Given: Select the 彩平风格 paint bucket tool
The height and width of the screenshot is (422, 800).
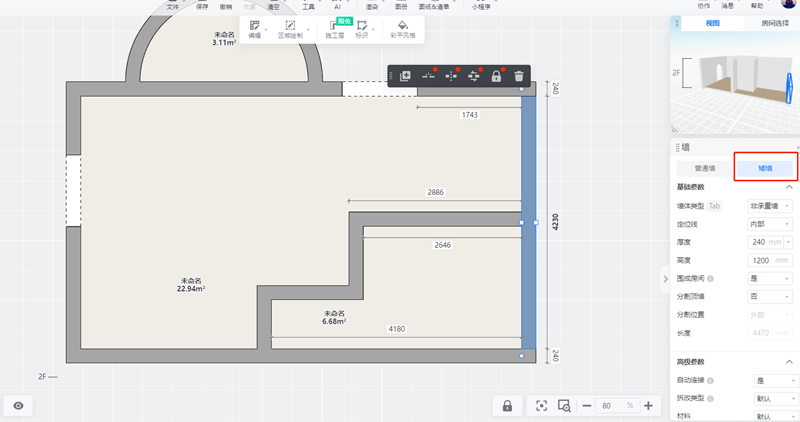Looking at the screenshot, I should tap(402, 29).
